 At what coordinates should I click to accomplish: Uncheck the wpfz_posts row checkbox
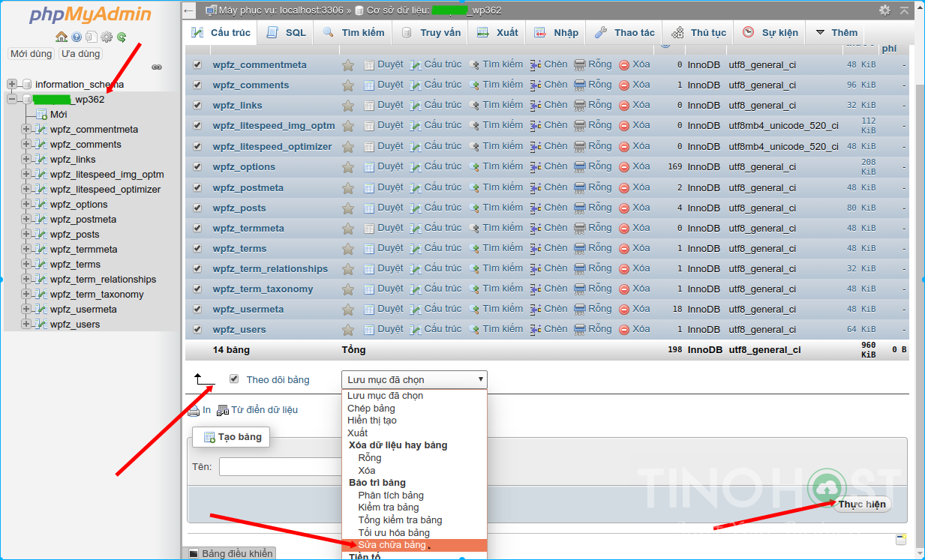(x=197, y=208)
